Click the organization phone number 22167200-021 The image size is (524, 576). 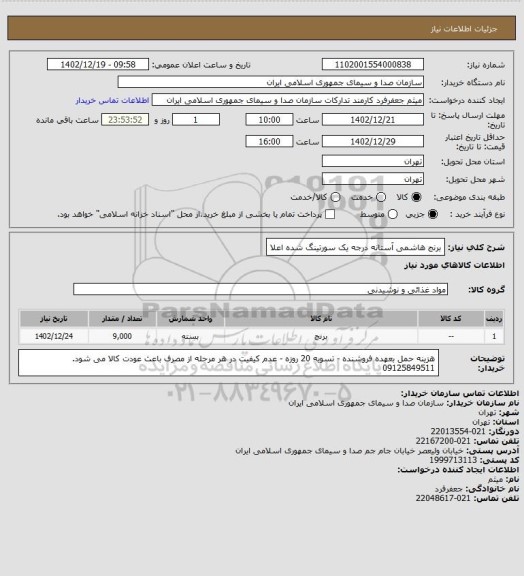click(443, 441)
